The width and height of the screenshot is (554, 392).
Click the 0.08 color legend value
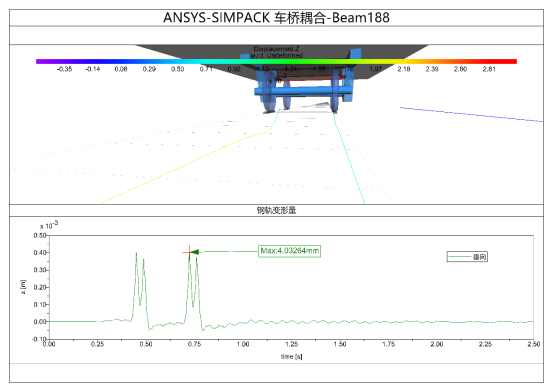(121, 69)
